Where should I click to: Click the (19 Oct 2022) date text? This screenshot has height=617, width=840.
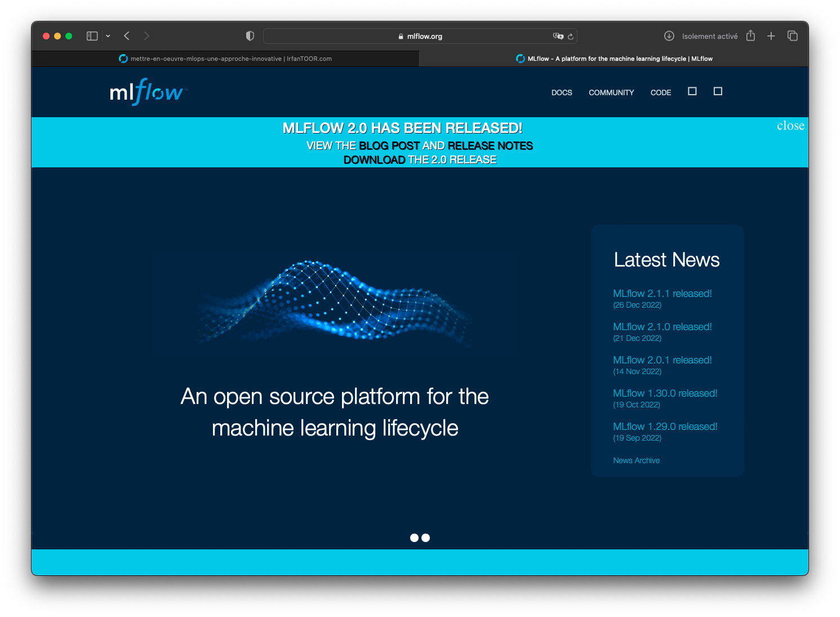coord(637,405)
